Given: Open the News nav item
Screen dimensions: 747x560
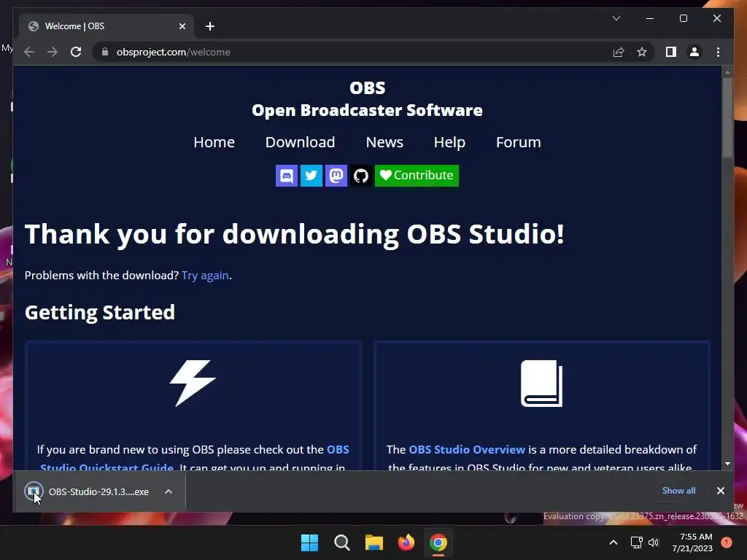Looking at the screenshot, I should pos(384,142).
